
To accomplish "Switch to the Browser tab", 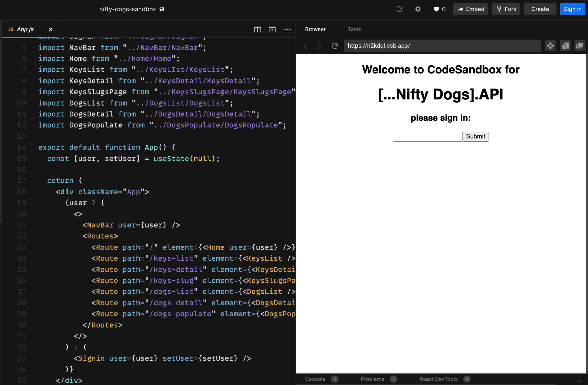I will (315, 29).
